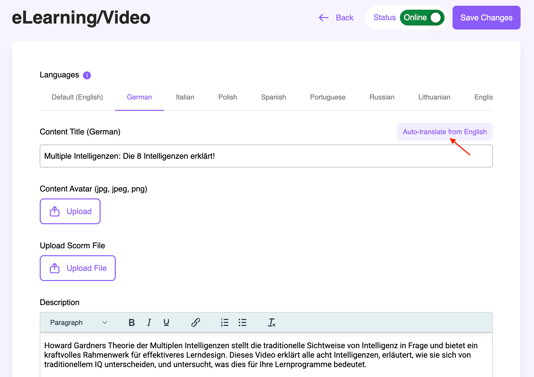Insert a numbered list
This screenshot has width=534, height=377.
point(224,323)
